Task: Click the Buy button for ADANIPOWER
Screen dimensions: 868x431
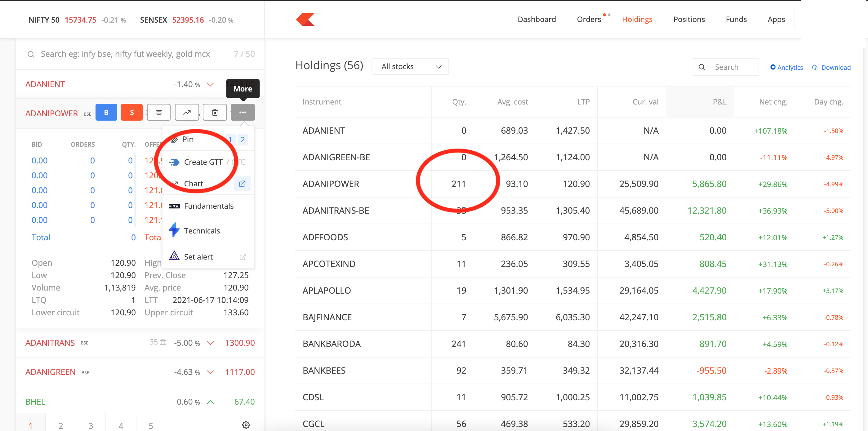Action: pyautogui.click(x=106, y=113)
